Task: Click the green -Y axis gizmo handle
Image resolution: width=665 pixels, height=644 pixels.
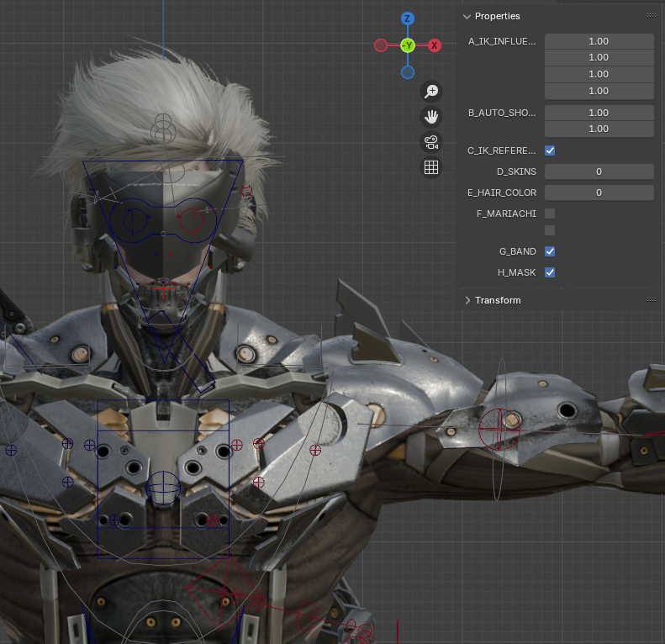Action: (408, 45)
